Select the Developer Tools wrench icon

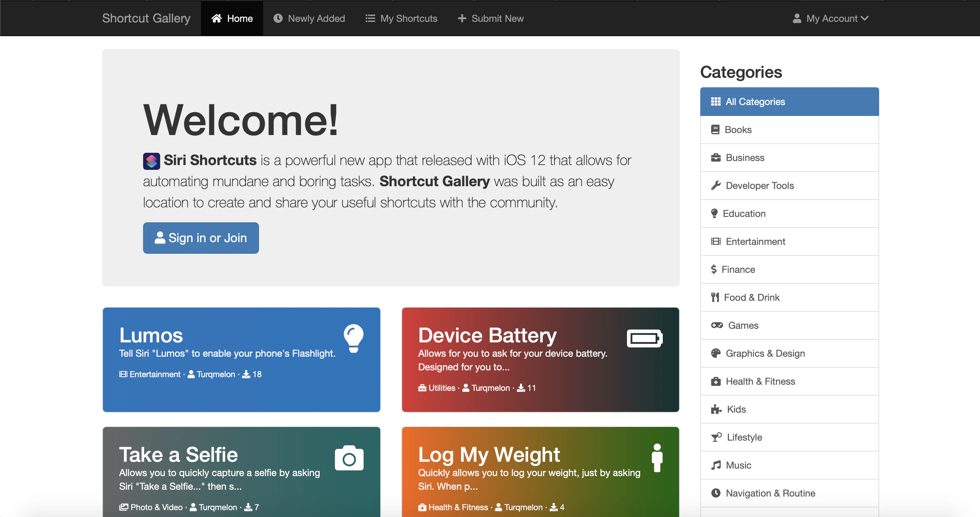(x=716, y=186)
